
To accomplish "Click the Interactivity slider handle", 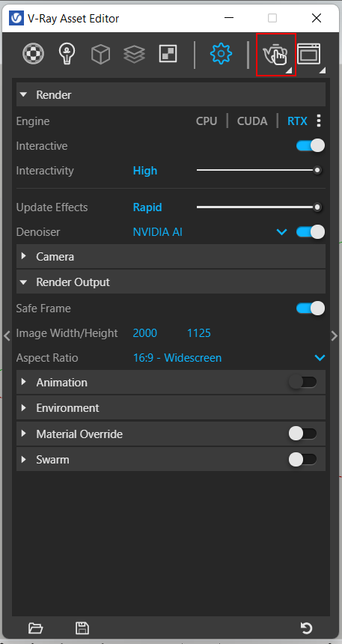I will [317, 170].
